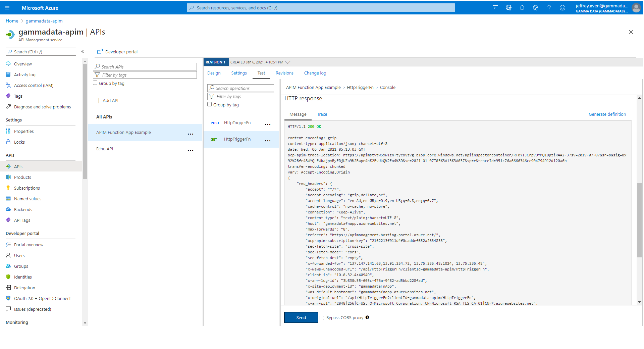Open Overview in the sidebar

[x=23, y=64]
